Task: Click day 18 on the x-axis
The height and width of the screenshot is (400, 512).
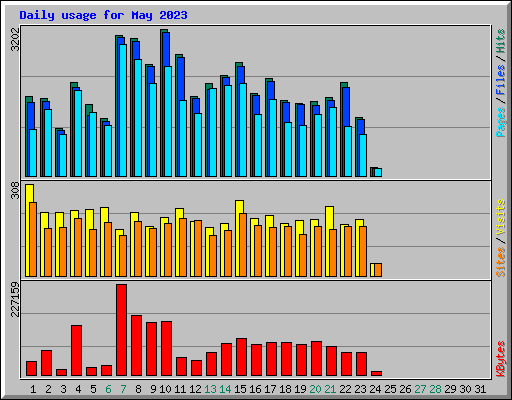Action: click(285, 389)
